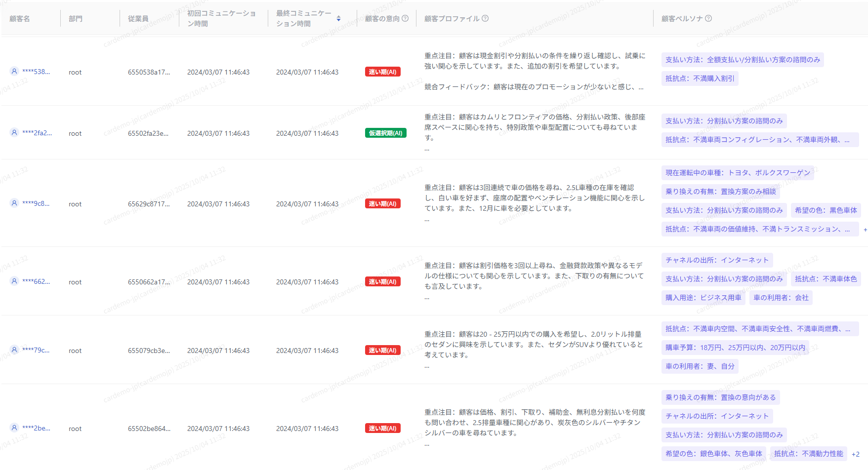868x470 pixels.
Task: Click the 顧客名 column header
Action: click(20, 18)
